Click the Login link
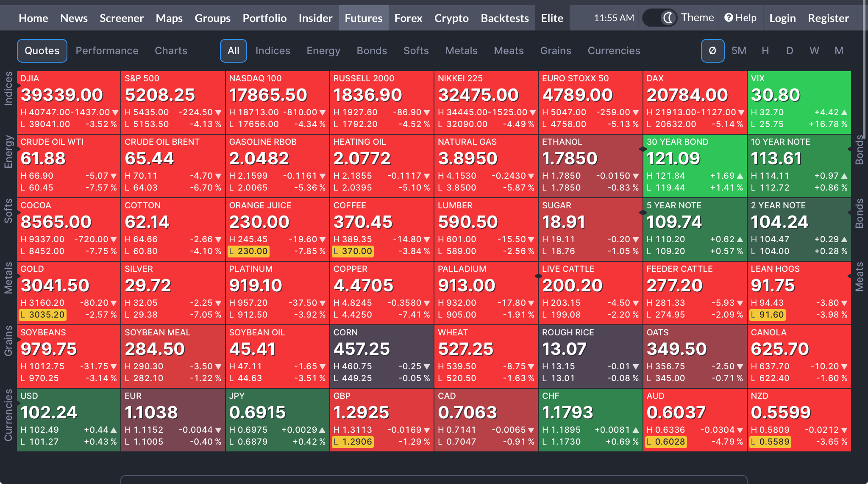Screen dimensions: 868x484 click(x=782, y=18)
